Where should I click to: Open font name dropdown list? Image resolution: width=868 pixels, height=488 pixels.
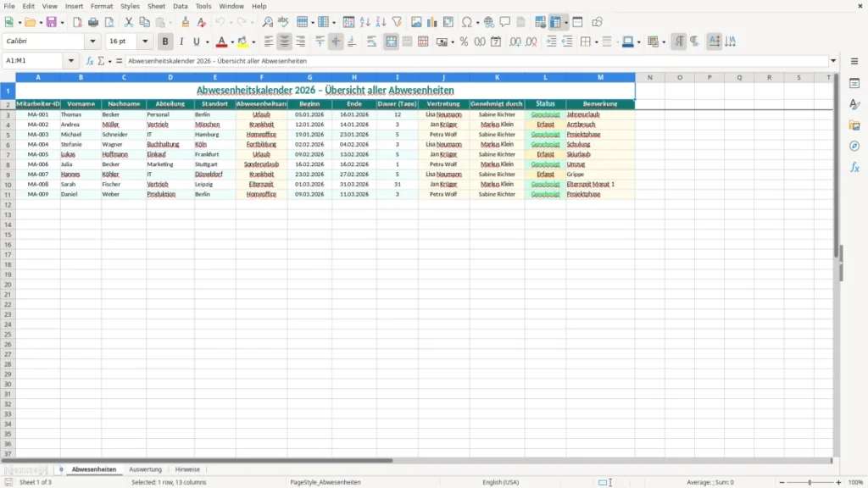92,41
